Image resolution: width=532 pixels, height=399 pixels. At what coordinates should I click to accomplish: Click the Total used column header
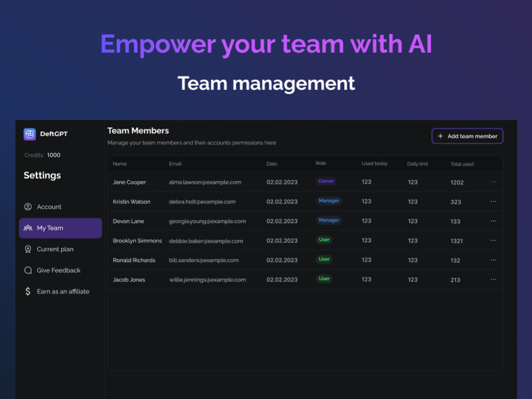(462, 164)
